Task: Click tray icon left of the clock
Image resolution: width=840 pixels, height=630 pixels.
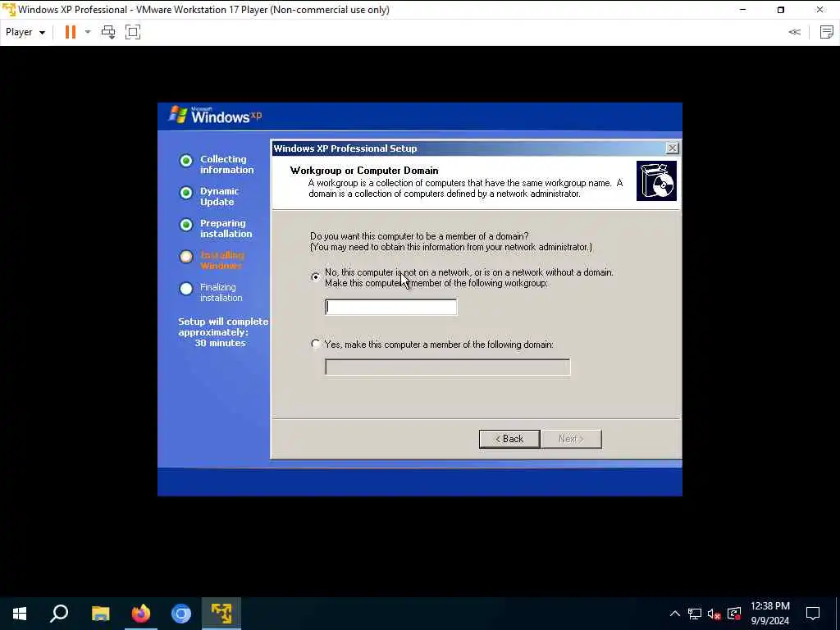Action: [x=734, y=614]
